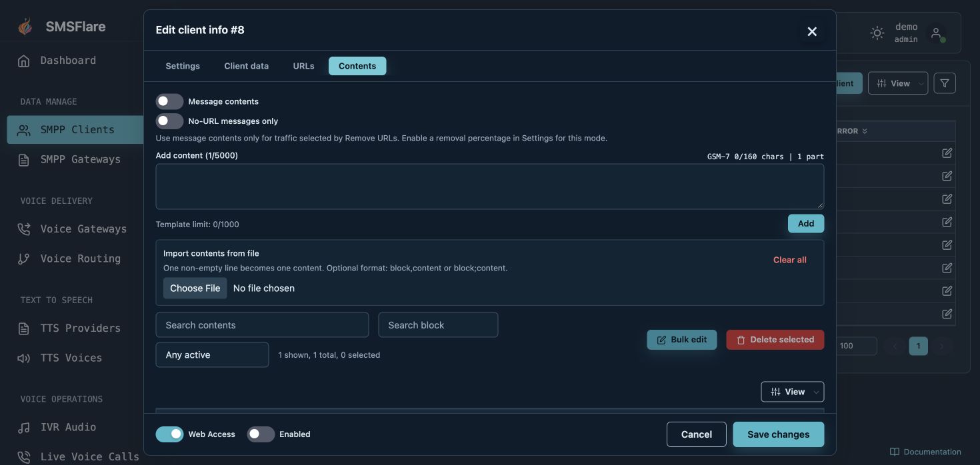Click the IVR Audio music note icon
This screenshot has height=465, width=980.
[x=23, y=428]
